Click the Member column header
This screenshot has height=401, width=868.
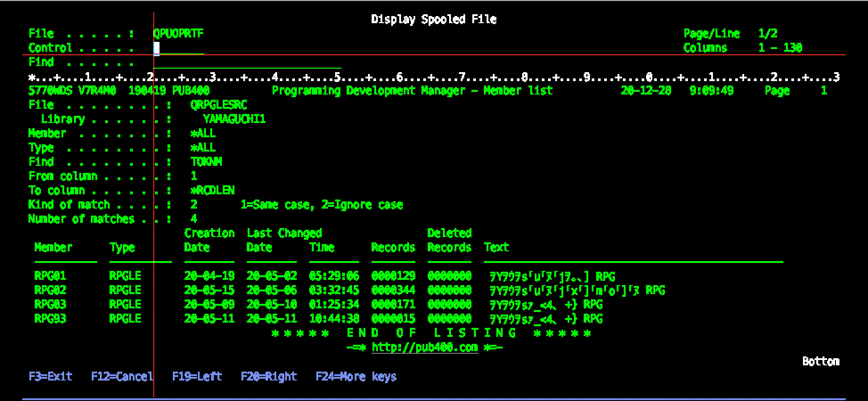(x=53, y=247)
